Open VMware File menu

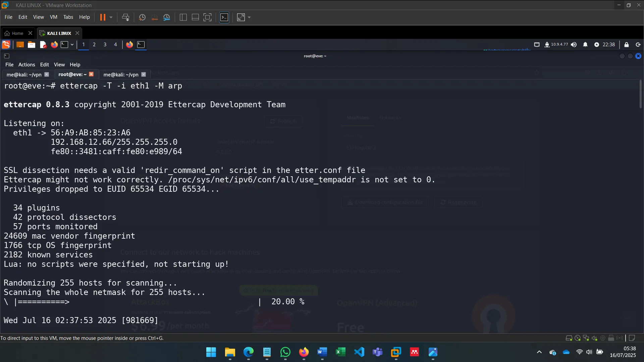point(8,17)
